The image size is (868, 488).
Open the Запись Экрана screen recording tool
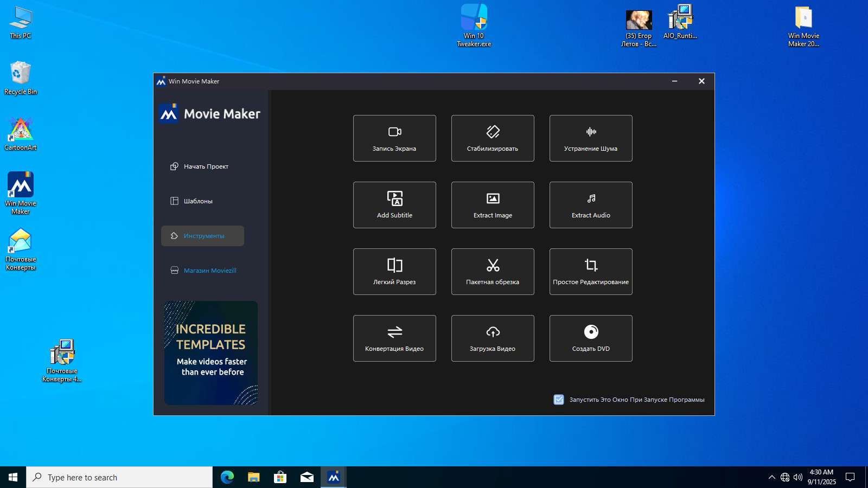tap(394, 138)
